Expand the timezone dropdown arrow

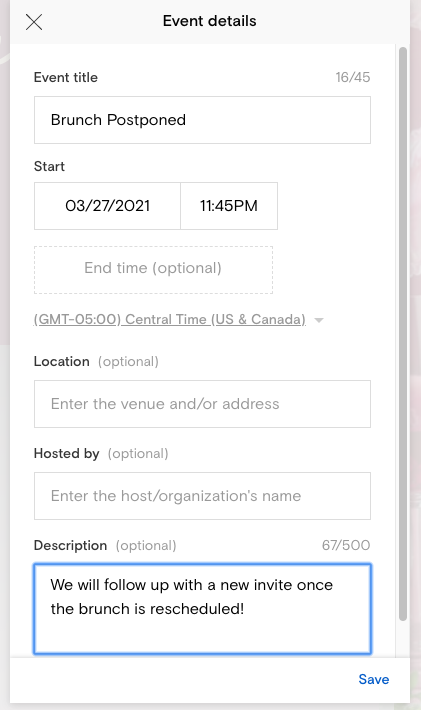pos(319,320)
